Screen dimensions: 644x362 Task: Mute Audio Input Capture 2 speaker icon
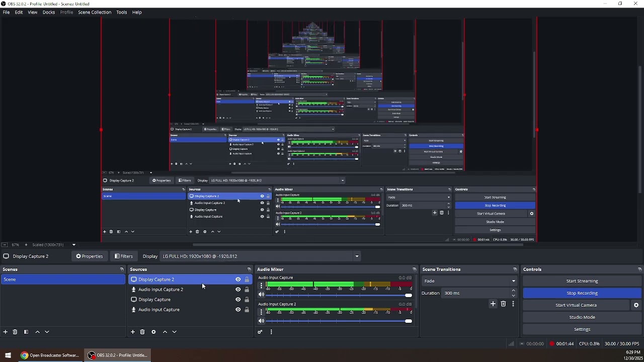261,321
